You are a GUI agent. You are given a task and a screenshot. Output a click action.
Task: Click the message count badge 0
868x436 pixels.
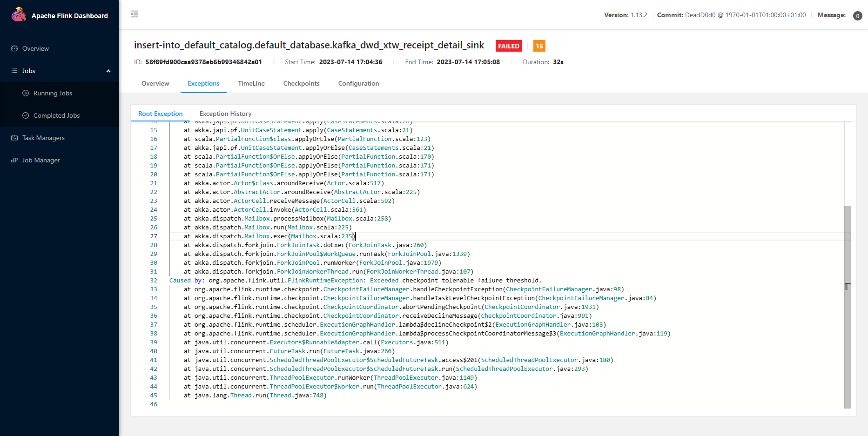[857, 16]
